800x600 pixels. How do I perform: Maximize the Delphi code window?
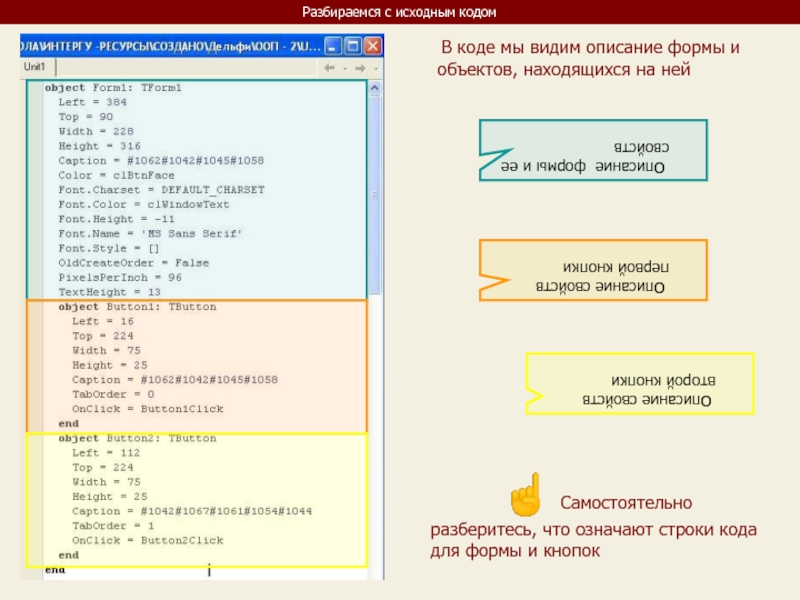pyautogui.click(x=353, y=46)
